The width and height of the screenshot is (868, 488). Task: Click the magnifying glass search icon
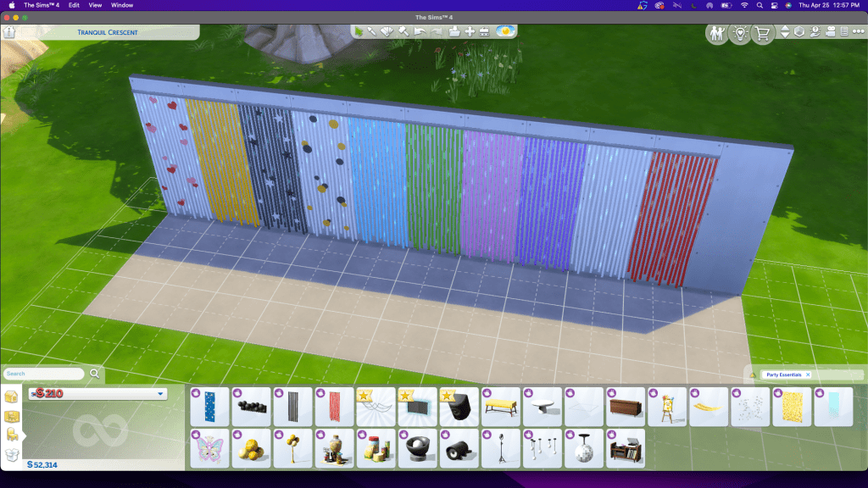point(95,373)
